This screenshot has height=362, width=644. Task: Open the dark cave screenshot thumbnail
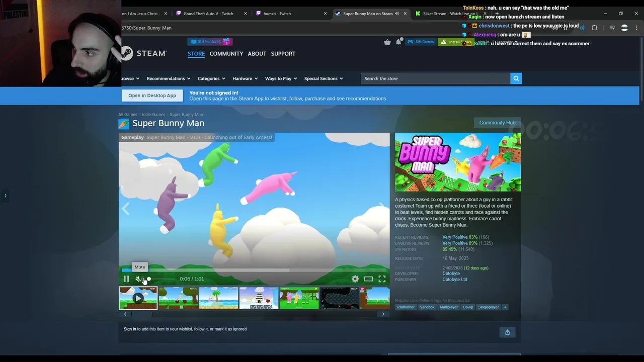[339, 298]
